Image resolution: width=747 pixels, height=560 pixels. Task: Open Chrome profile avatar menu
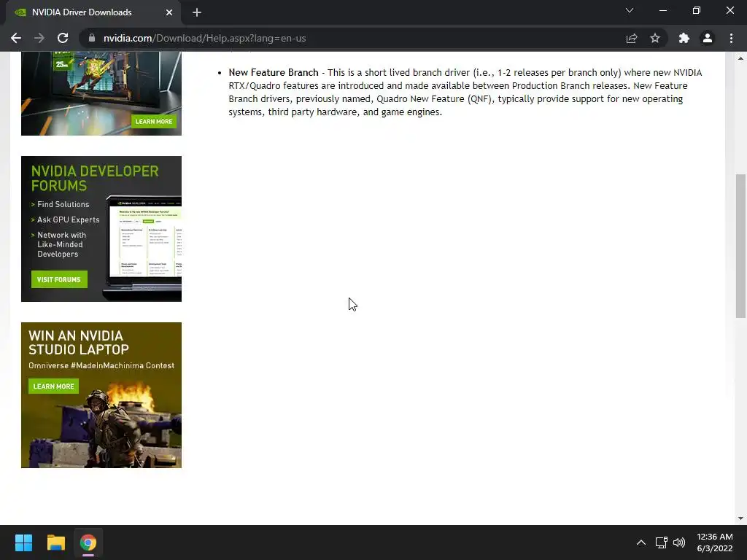tap(708, 38)
